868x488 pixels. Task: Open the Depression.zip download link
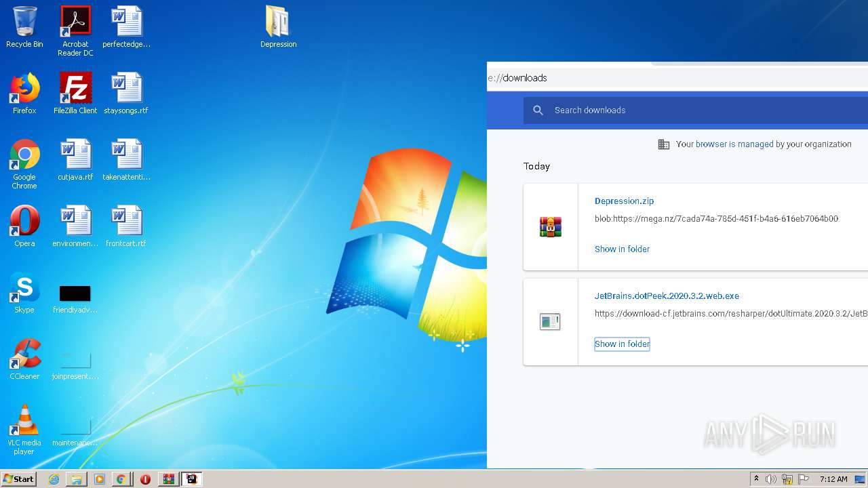point(624,201)
